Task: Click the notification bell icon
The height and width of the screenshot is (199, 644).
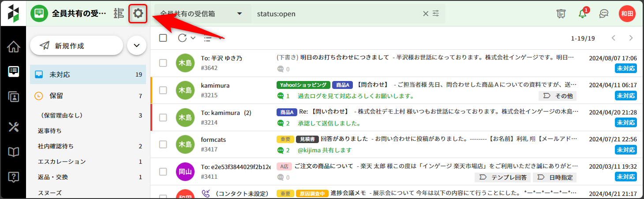Action: click(x=583, y=14)
